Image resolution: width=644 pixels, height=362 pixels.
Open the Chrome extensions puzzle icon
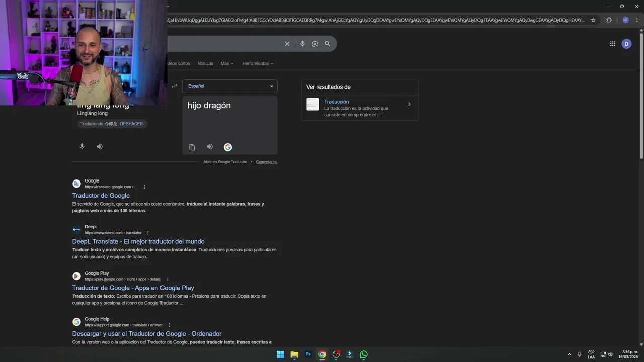pyautogui.click(x=609, y=20)
